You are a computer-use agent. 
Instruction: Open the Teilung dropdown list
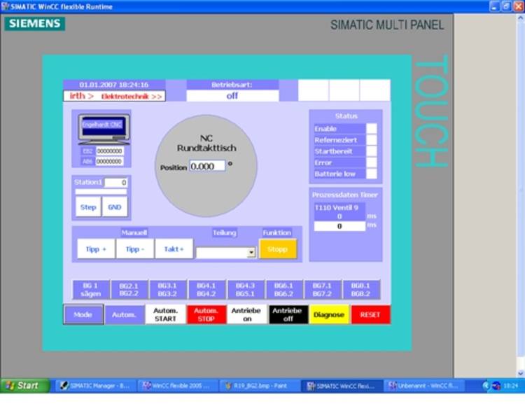(x=251, y=253)
